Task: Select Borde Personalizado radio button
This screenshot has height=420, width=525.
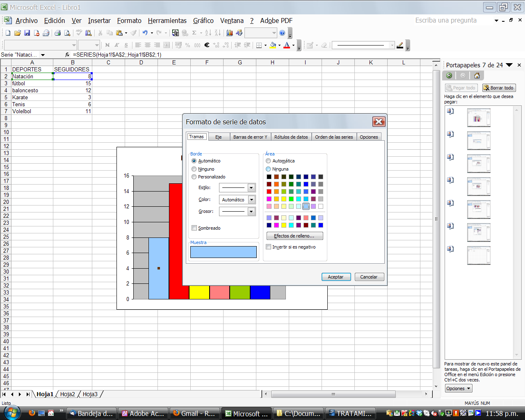Action: [x=194, y=177]
